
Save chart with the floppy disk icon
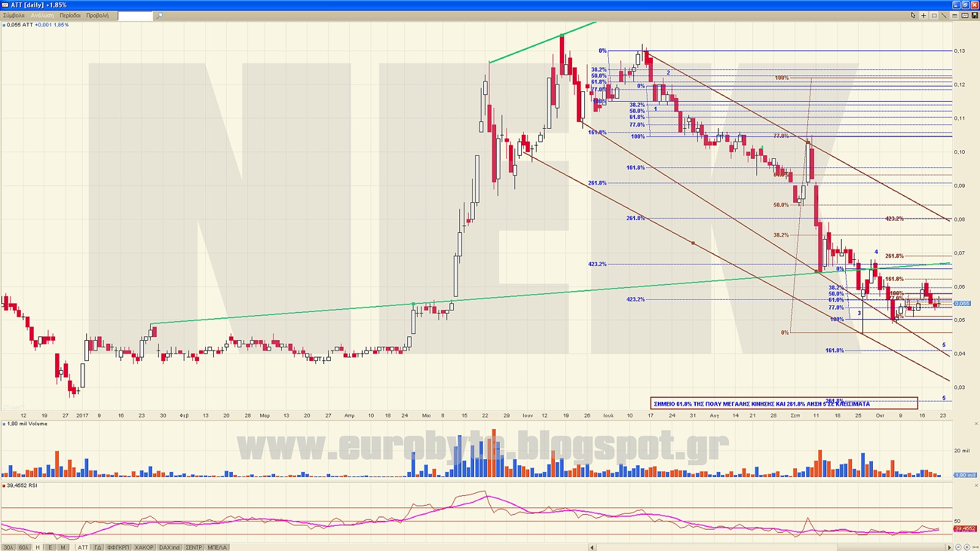pos(975,15)
